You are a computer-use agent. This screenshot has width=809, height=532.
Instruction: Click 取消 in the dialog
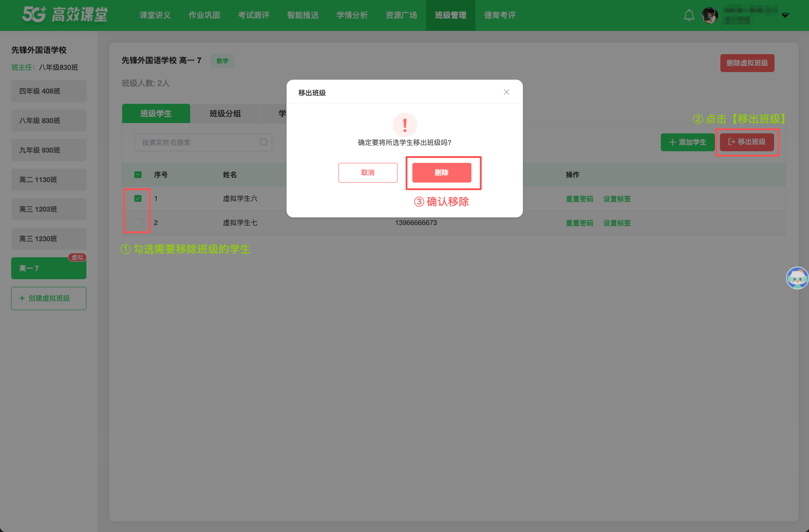point(368,173)
